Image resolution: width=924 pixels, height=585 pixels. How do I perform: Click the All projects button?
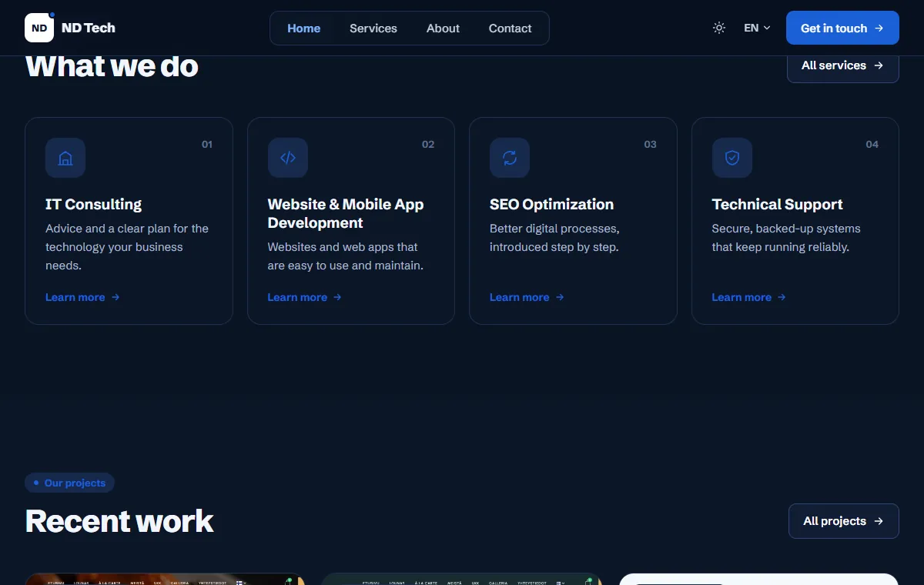tap(844, 521)
